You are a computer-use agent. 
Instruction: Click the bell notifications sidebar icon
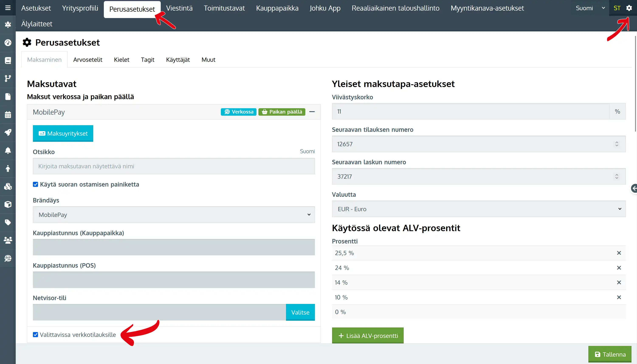click(x=8, y=150)
